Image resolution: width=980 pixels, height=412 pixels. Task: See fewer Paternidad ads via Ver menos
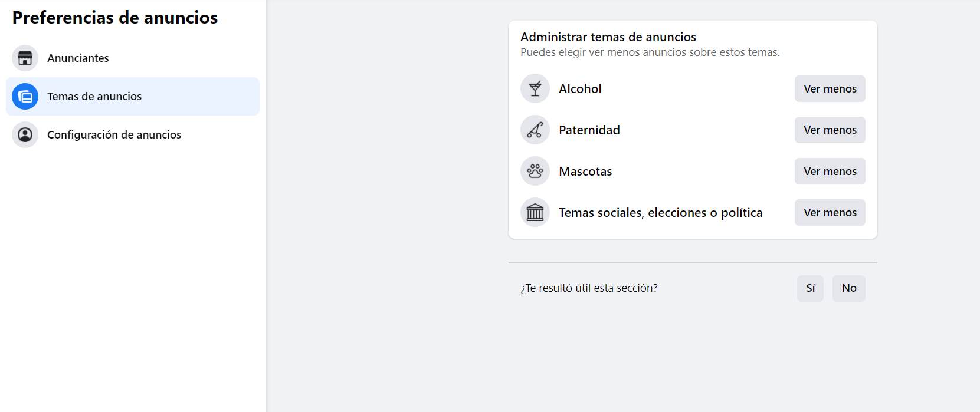830,130
